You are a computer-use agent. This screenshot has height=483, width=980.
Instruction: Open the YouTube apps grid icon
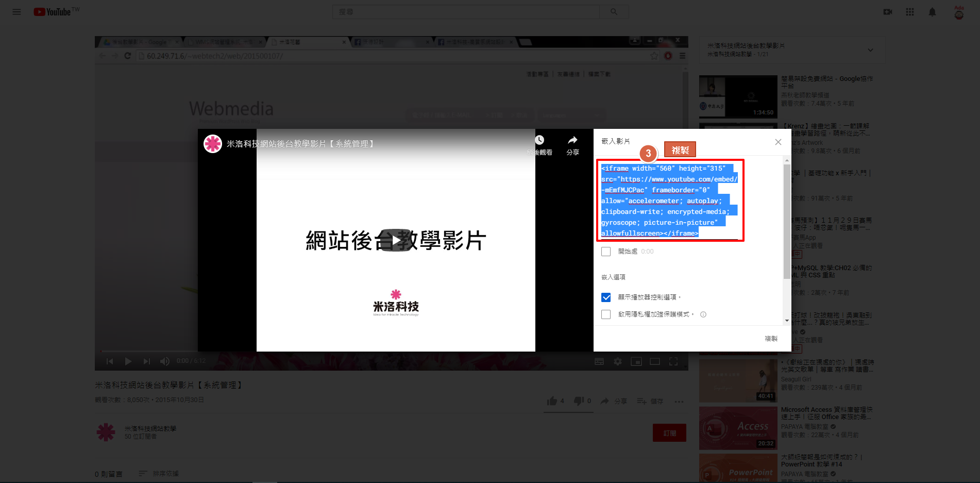click(910, 12)
